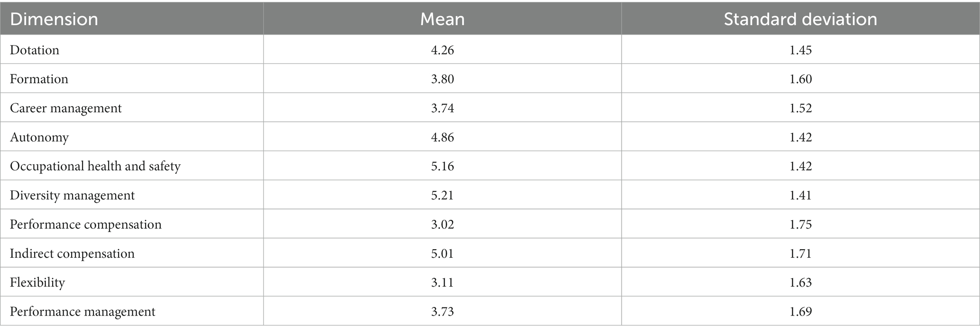
Task: Select the Performance management deviation 1.69
Action: (801, 312)
